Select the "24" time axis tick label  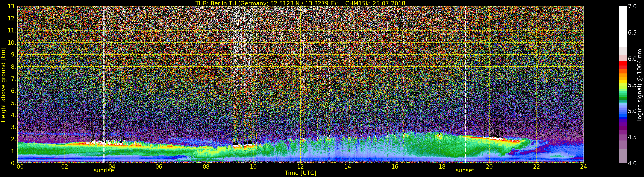pyautogui.click(x=583, y=167)
